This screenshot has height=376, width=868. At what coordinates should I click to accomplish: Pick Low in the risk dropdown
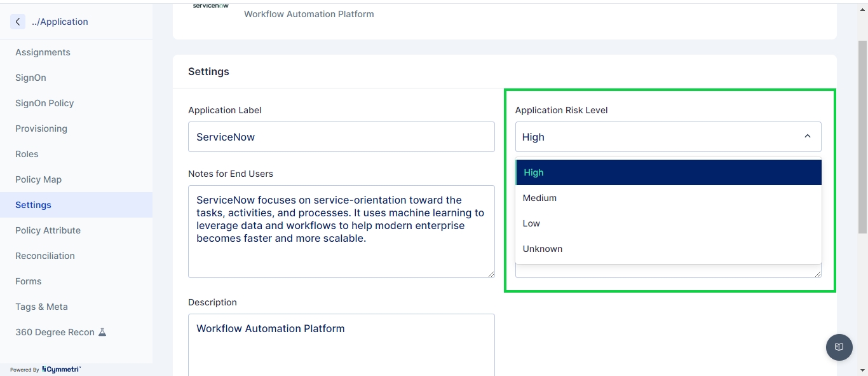point(668,223)
